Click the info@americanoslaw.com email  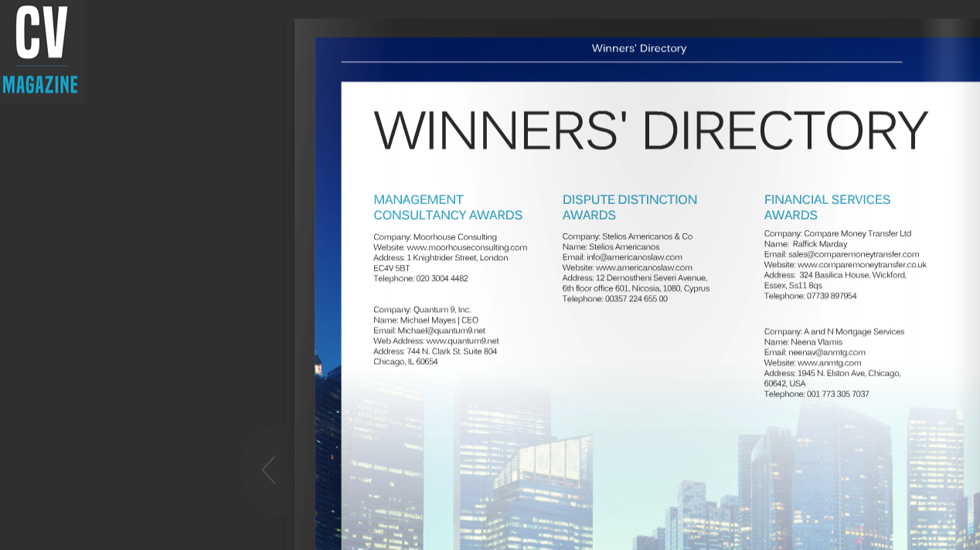pyautogui.click(x=635, y=257)
